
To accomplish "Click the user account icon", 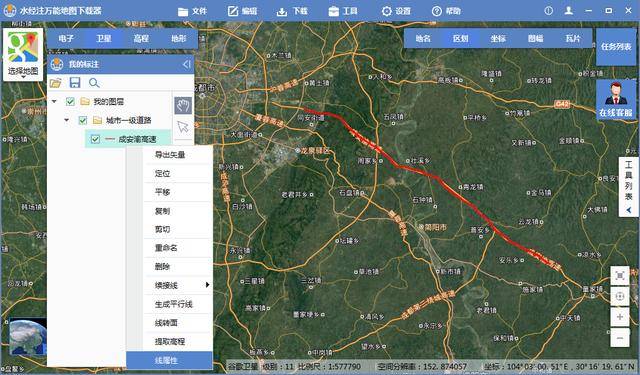I will coord(569,11).
